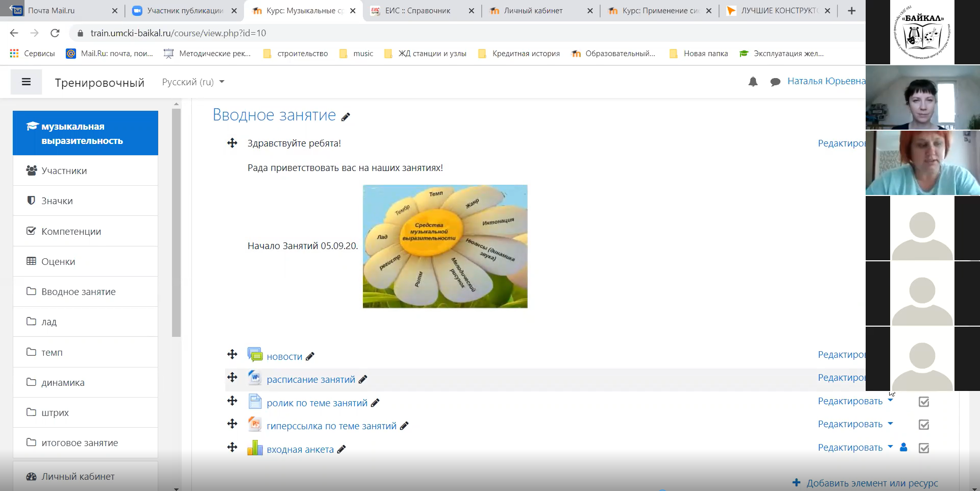Image resolution: width=980 pixels, height=491 pixels.
Task: Open the hamburger side menu button
Action: click(26, 82)
